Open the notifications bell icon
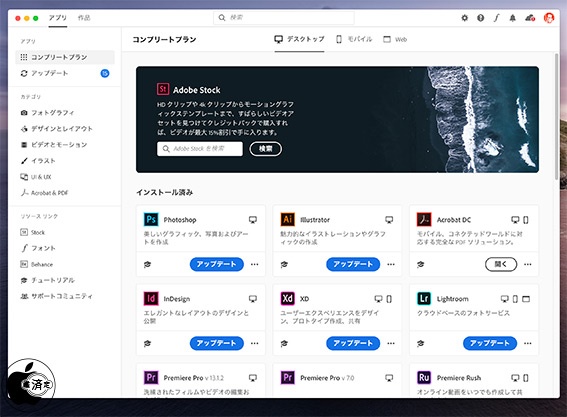 [512, 18]
